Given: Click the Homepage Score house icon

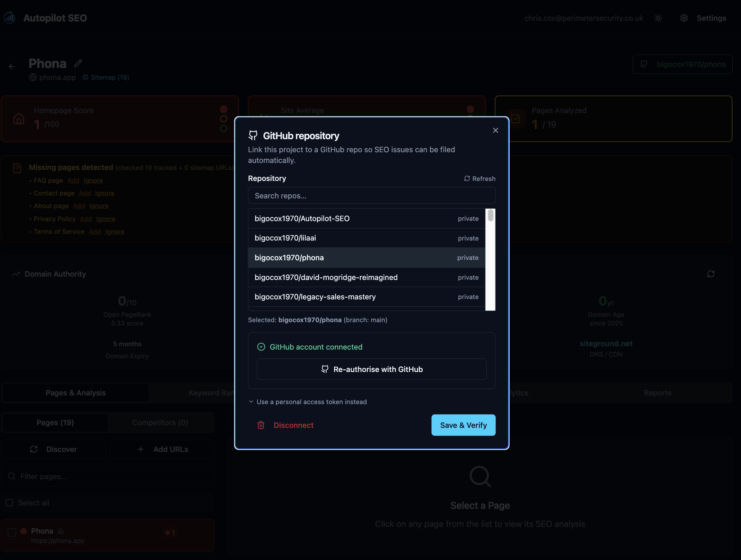Looking at the screenshot, I should coord(19,119).
